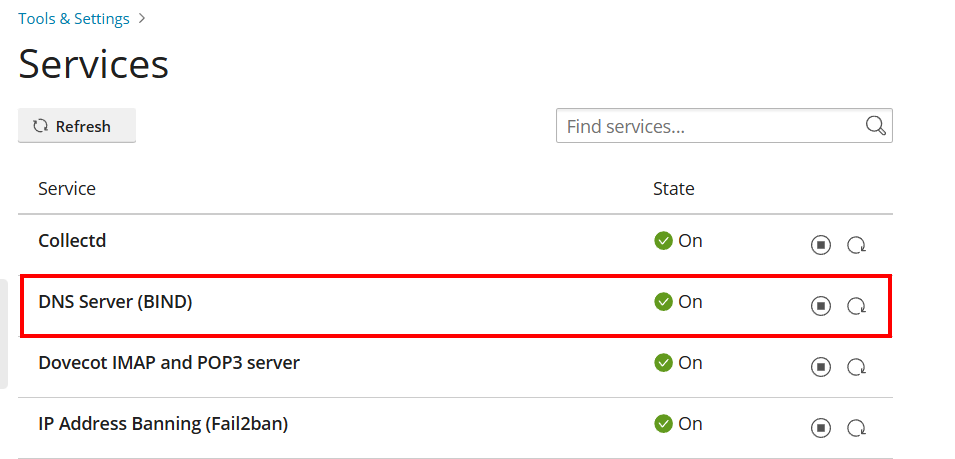This screenshot has width=955, height=459.
Task: Restart the Collectd service
Action: point(857,245)
